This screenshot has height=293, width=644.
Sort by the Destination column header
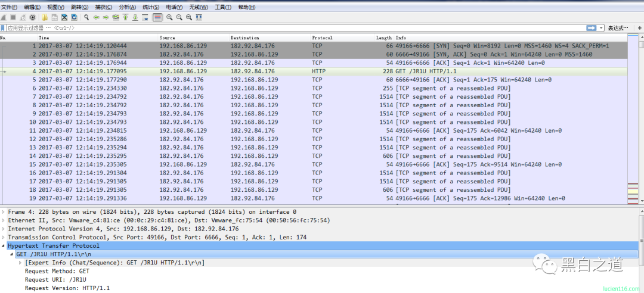tap(245, 38)
